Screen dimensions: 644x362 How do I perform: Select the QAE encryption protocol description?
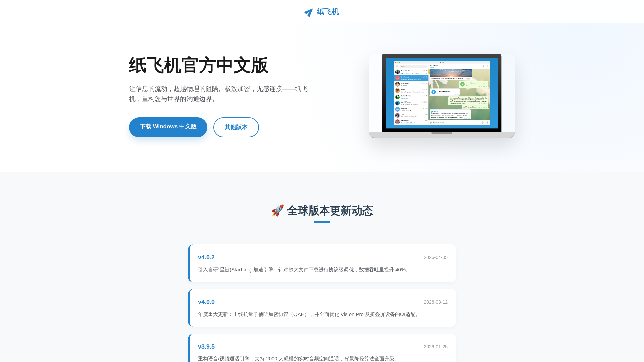click(309, 314)
